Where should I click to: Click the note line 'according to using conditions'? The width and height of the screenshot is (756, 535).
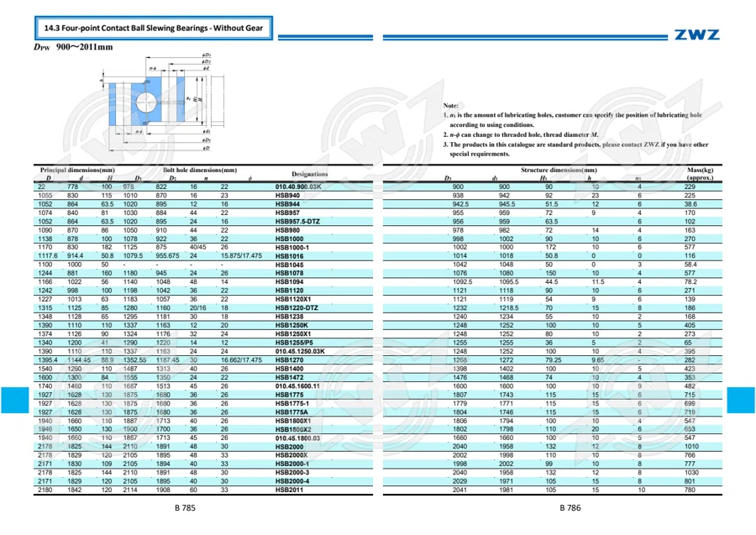point(491,125)
